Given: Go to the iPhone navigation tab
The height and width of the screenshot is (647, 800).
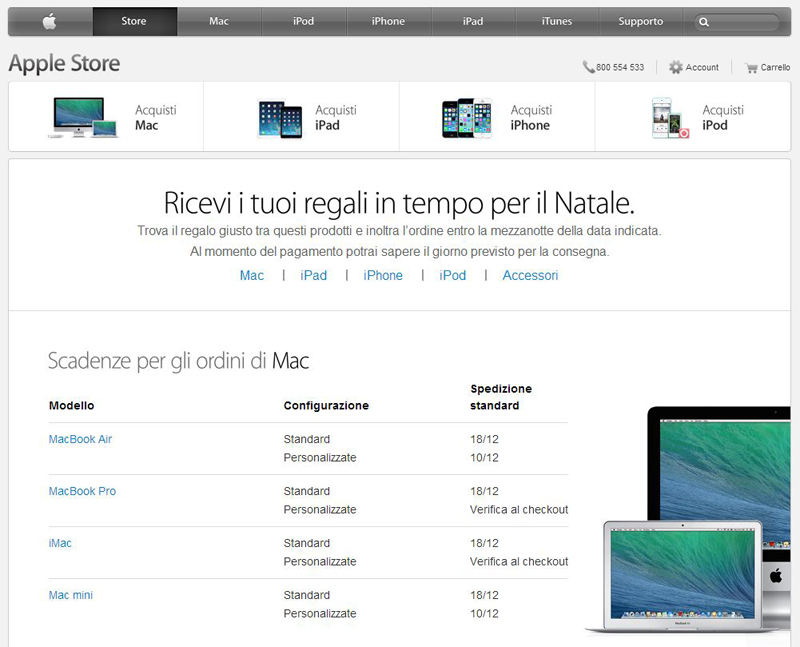Looking at the screenshot, I should (388, 21).
